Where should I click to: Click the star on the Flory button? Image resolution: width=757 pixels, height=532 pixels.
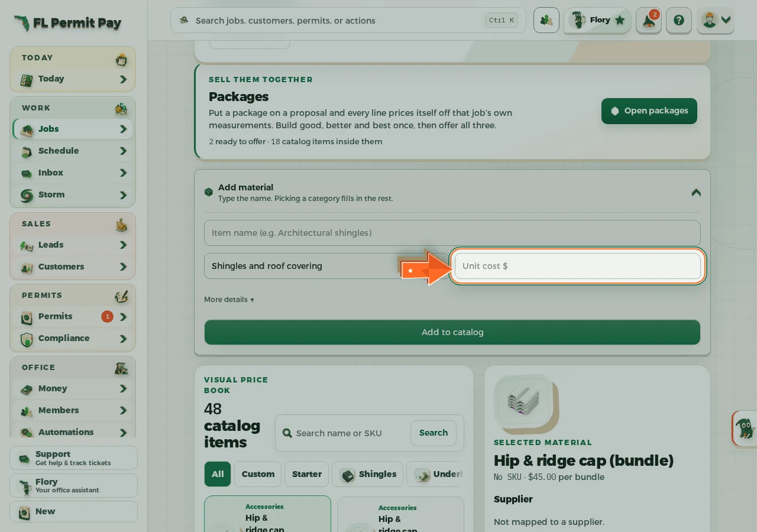(620, 20)
